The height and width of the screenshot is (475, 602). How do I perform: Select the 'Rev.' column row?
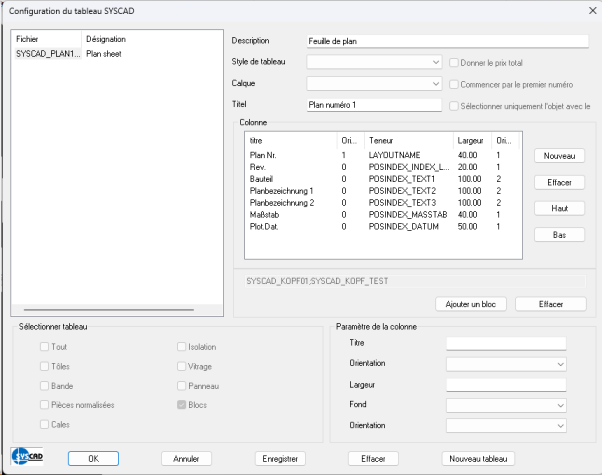(x=382, y=167)
